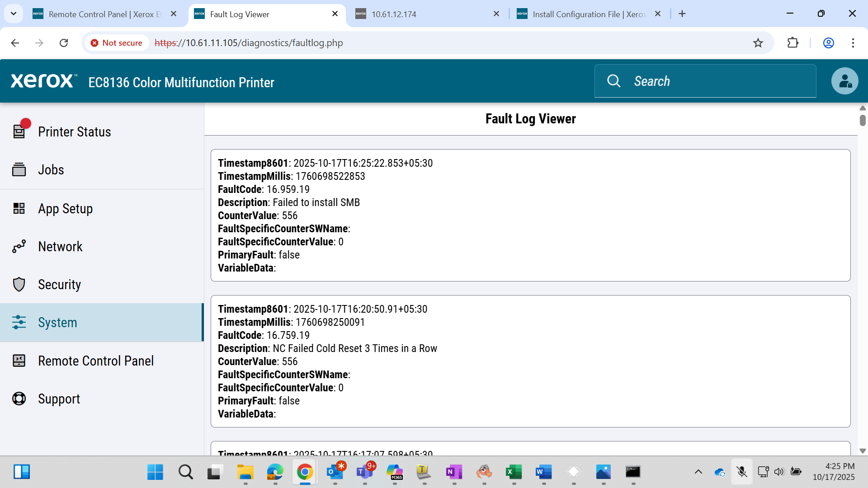Open Chrome's three-dot menu
The height and width of the screenshot is (488, 868).
click(x=853, y=43)
